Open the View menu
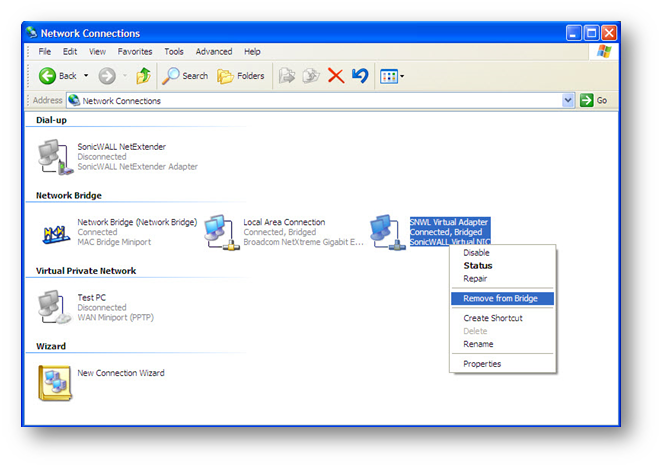Viewport: 663px width, 469px height. pyautogui.click(x=97, y=52)
